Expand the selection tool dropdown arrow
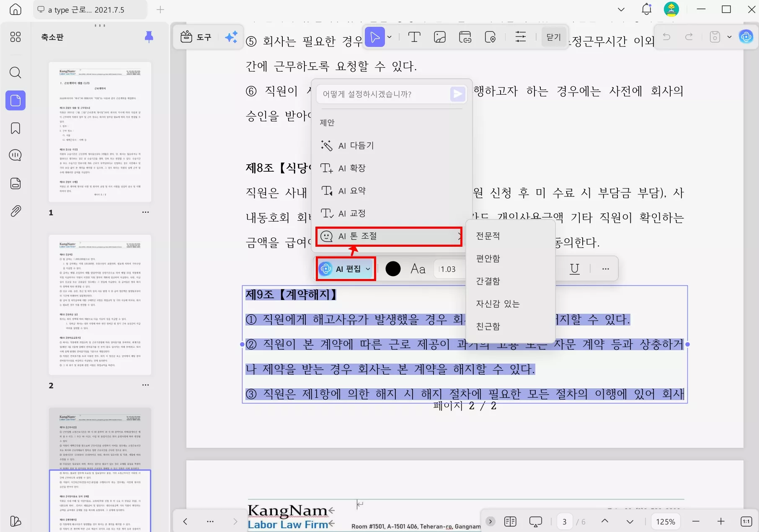 pyautogui.click(x=389, y=37)
